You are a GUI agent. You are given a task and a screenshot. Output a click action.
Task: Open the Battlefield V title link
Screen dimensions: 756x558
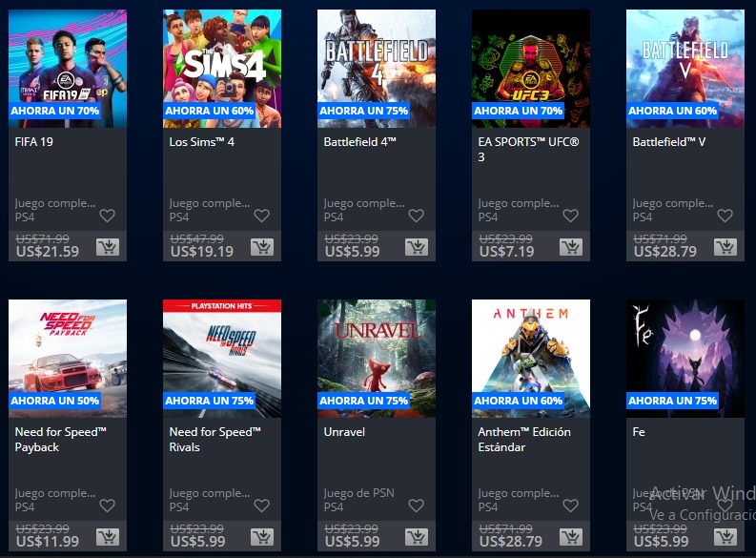[668, 142]
